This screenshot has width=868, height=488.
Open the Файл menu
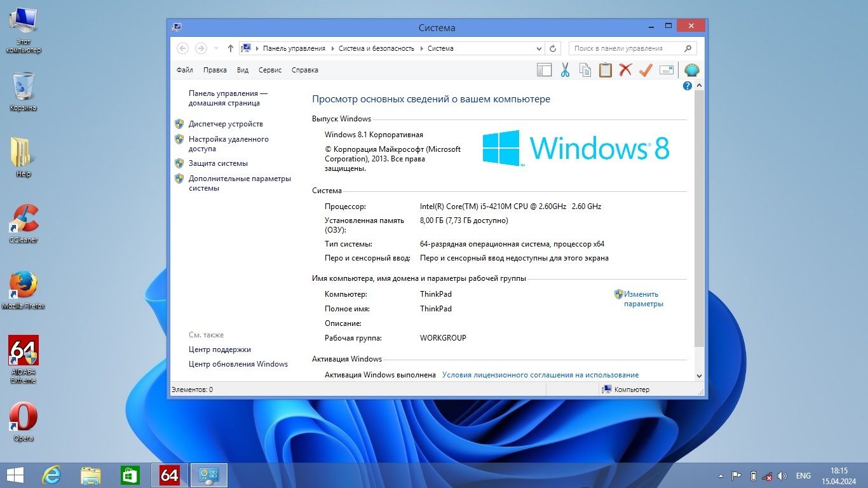pyautogui.click(x=185, y=70)
